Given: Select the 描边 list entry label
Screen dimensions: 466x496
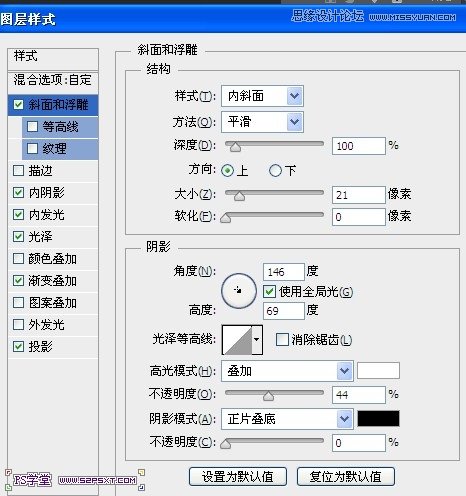Looking at the screenshot, I should [x=41, y=171].
